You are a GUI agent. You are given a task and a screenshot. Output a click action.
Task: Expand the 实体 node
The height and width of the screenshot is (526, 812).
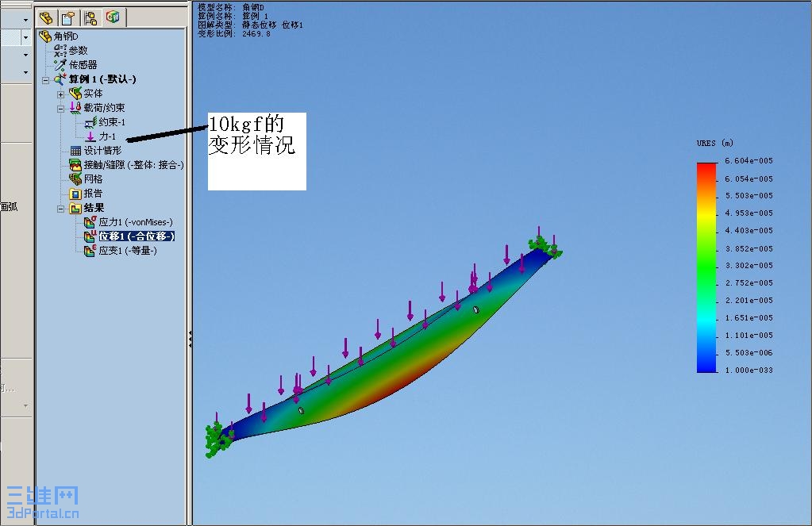point(60,94)
